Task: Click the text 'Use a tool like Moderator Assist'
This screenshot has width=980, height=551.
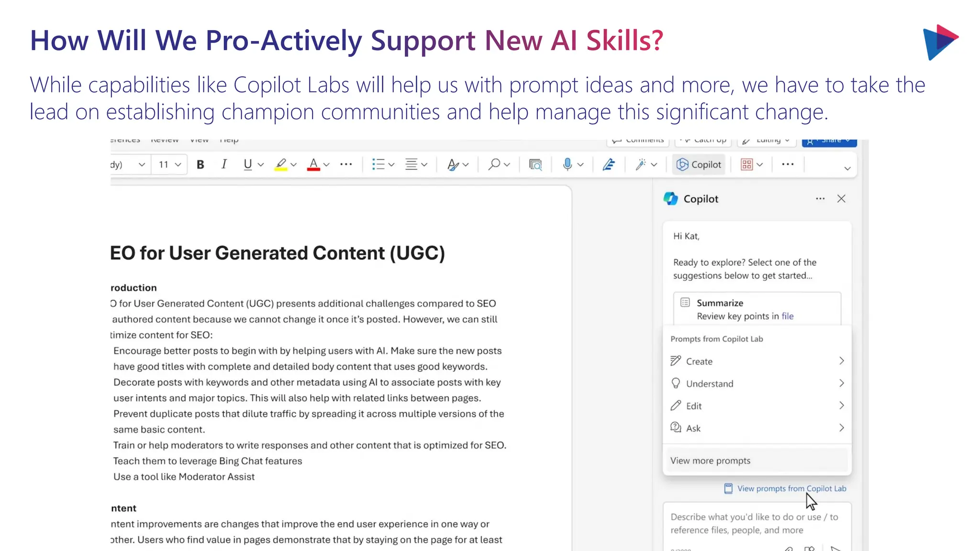Action: pos(184,477)
